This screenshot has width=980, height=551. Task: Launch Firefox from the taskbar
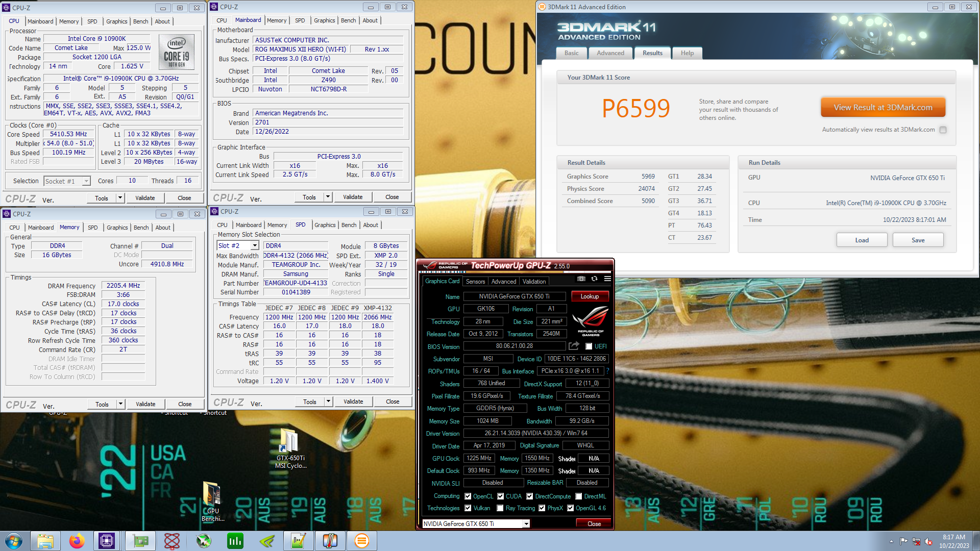77,541
